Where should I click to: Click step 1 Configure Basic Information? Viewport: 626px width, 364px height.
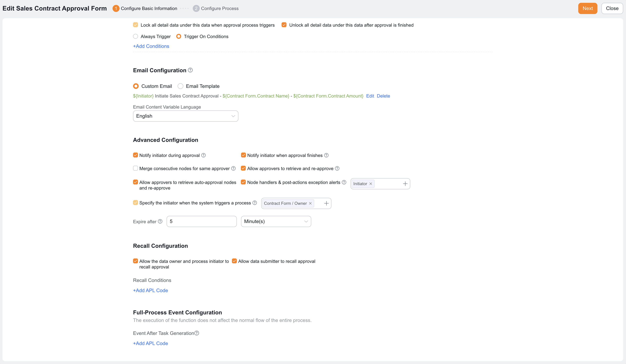(145, 8)
